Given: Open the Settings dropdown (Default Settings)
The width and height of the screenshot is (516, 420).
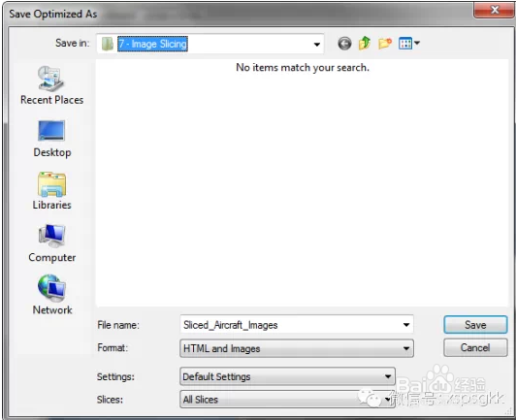Looking at the screenshot, I should 287,376.
